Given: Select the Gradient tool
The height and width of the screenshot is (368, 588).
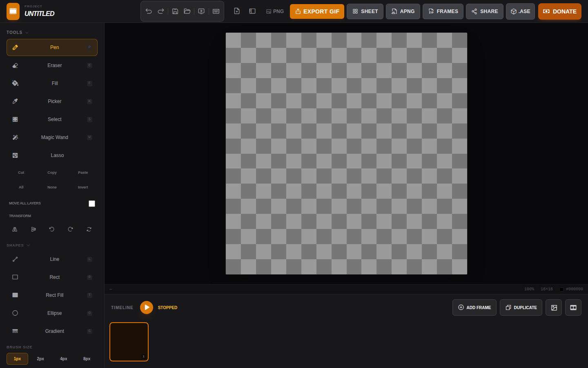Looking at the screenshot, I should pos(52,331).
